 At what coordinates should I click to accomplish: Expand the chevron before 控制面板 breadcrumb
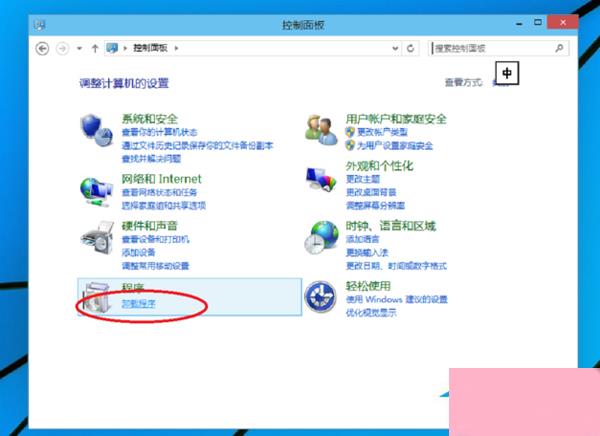(x=125, y=48)
